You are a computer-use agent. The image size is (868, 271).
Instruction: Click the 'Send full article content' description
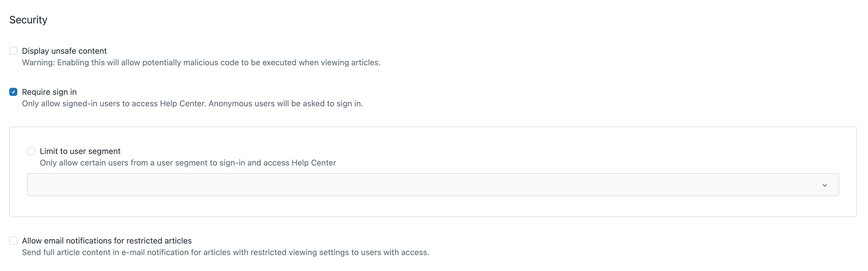[225, 253]
